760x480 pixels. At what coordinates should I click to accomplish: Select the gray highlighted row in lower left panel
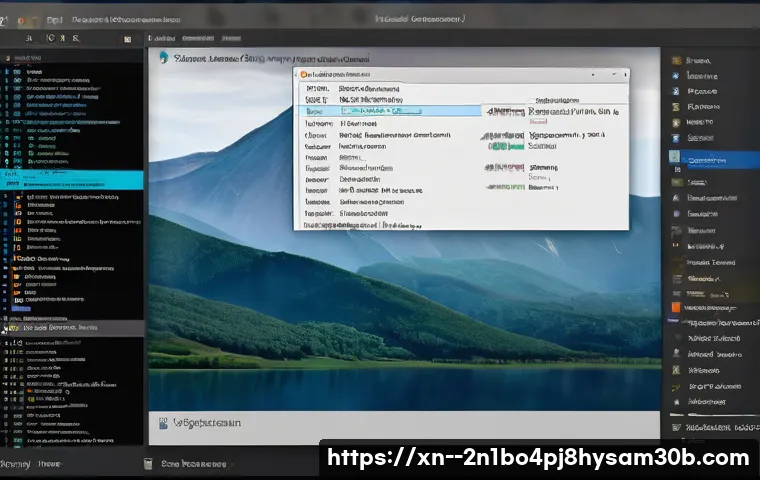[x=72, y=327]
